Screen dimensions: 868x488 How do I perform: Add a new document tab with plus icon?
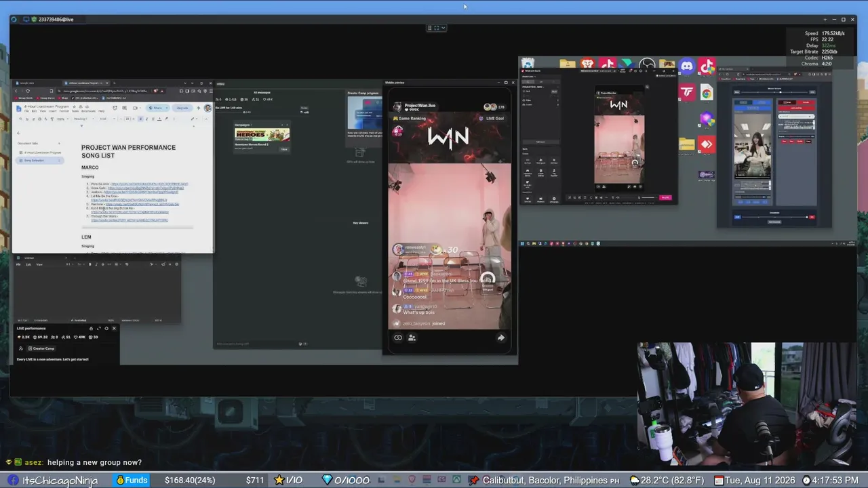(x=59, y=143)
